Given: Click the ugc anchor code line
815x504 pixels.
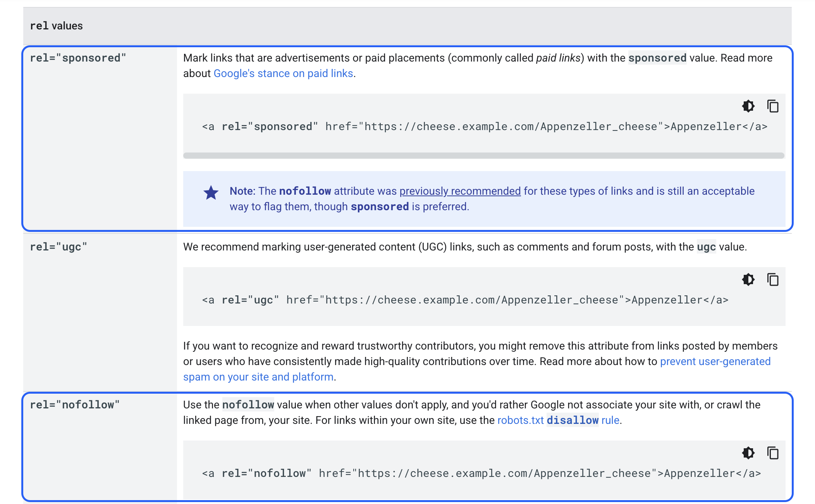Looking at the screenshot, I should pyautogui.click(x=465, y=300).
